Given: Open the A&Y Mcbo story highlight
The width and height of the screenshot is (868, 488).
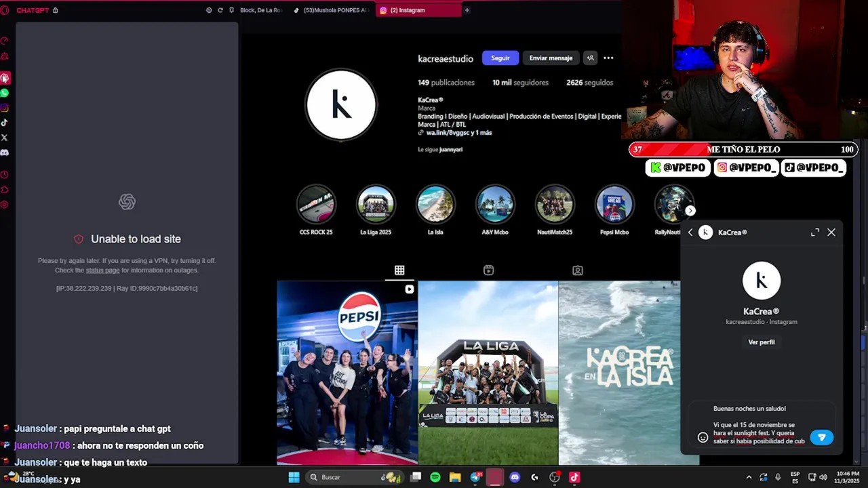Looking at the screenshot, I should 495,204.
